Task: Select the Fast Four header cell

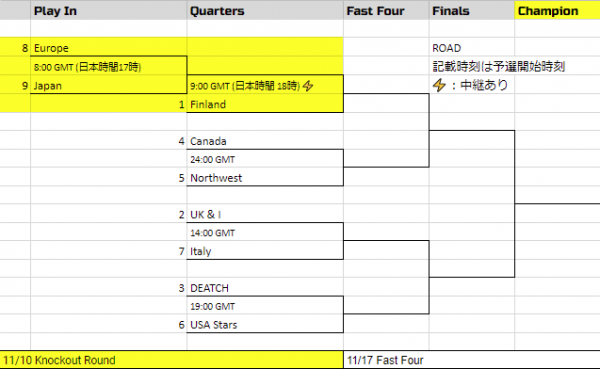Action: 386,10
